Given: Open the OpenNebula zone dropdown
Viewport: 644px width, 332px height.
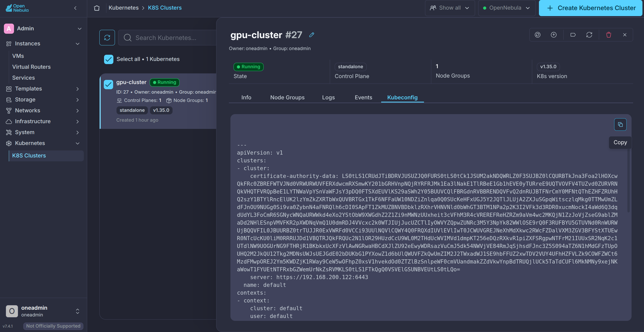Looking at the screenshot, I should tap(507, 8).
